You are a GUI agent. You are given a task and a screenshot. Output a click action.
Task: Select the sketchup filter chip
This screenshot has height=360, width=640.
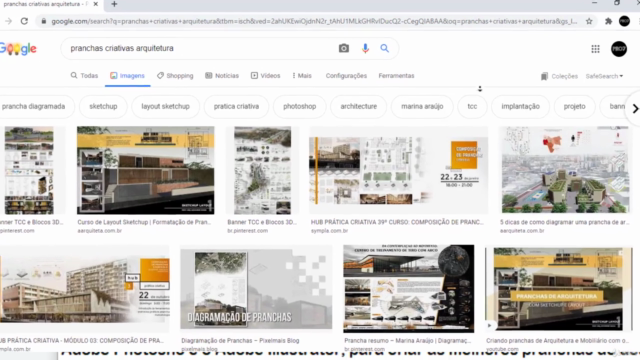tap(103, 107)
